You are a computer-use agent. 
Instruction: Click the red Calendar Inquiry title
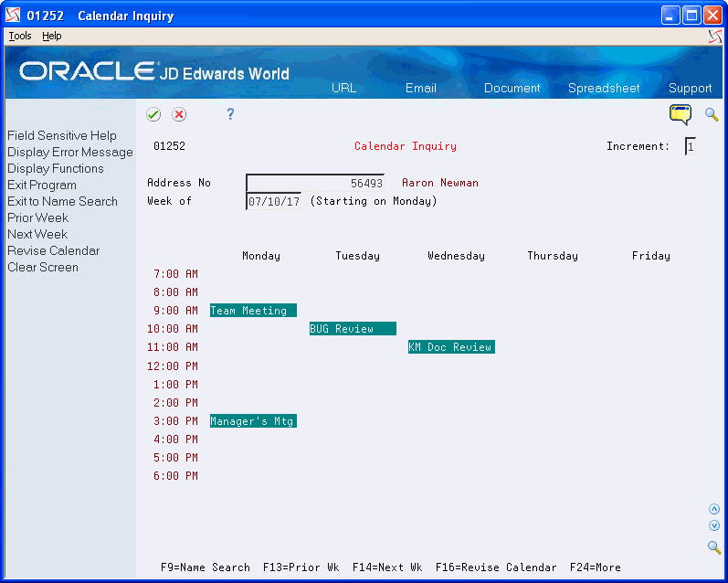[406, 146]
